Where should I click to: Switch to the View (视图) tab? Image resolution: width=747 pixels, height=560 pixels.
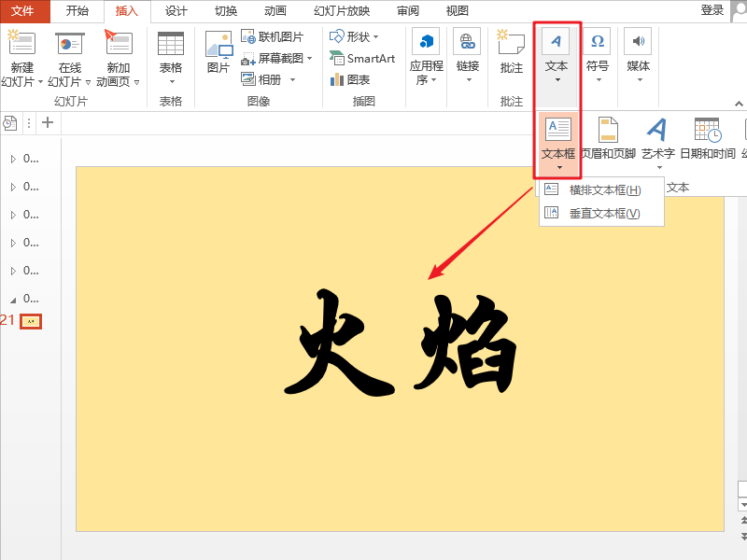tap(458, 11)
